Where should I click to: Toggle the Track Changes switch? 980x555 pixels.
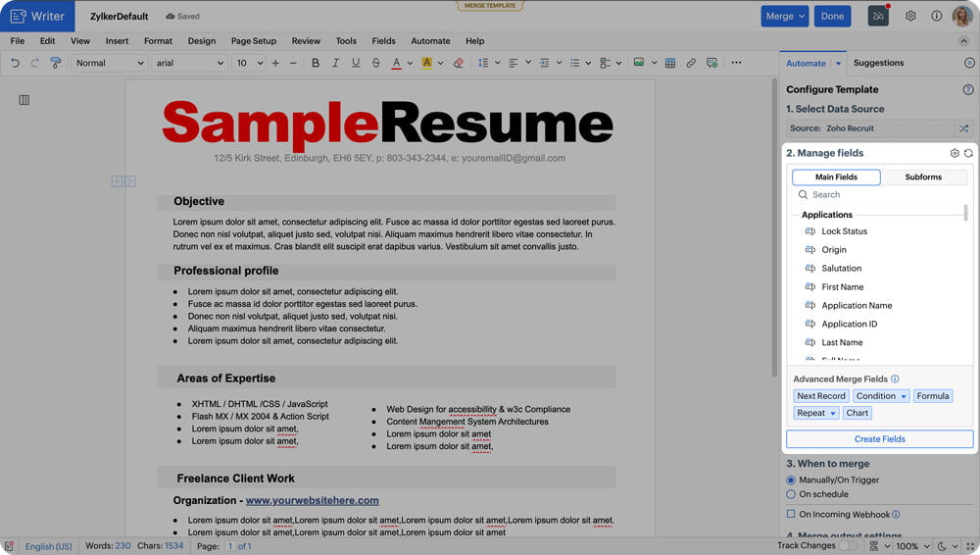848,545
